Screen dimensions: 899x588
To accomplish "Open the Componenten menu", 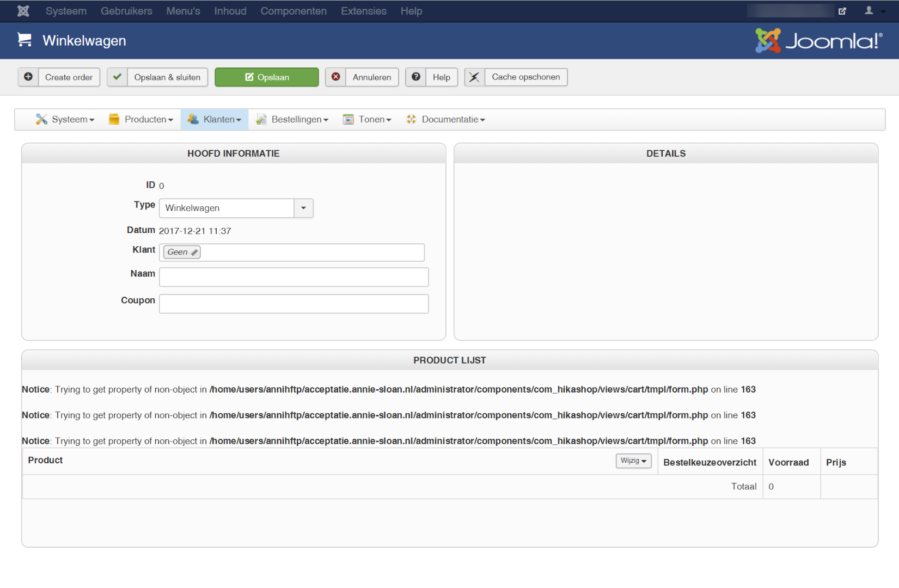I will [x=293, y=11].
